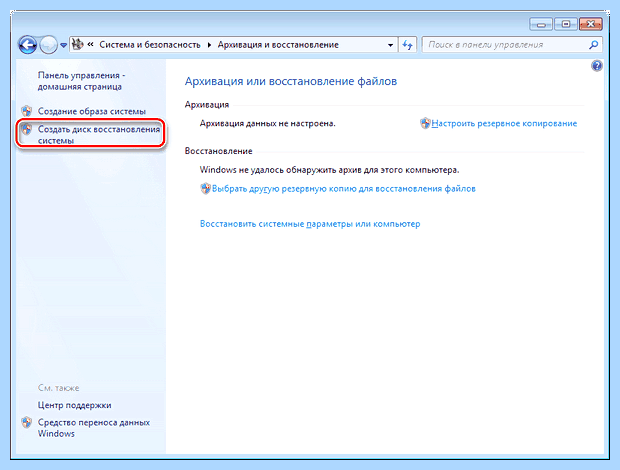
Task: Click the Control Panel icon in address bar
Action: coord(78,44)
